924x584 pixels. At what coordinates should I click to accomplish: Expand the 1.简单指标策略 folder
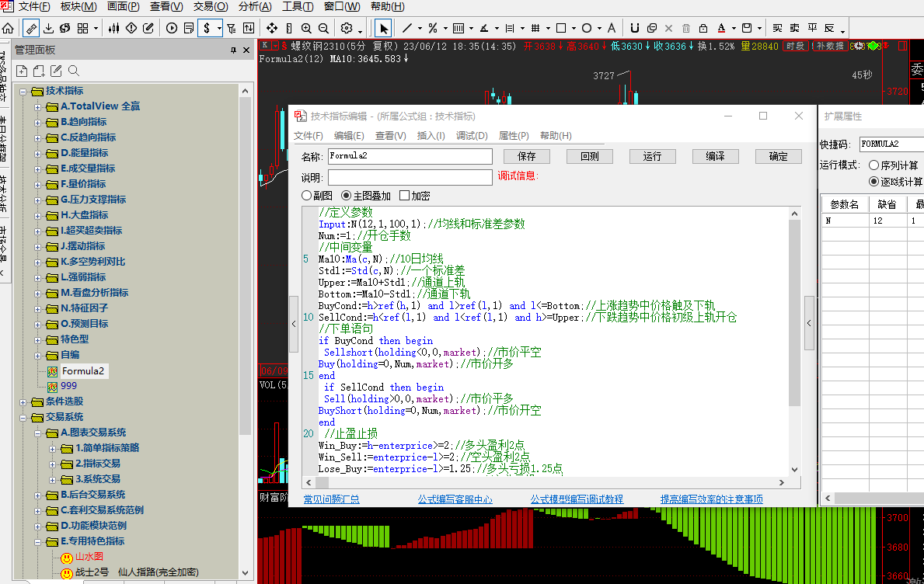pos(52,449)
